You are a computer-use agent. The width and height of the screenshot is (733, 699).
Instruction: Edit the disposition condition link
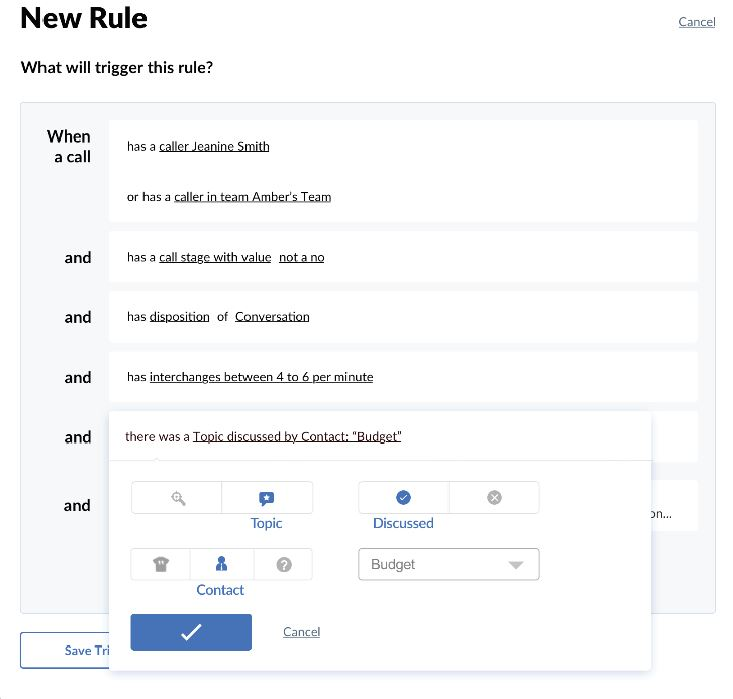coord(180,317)
